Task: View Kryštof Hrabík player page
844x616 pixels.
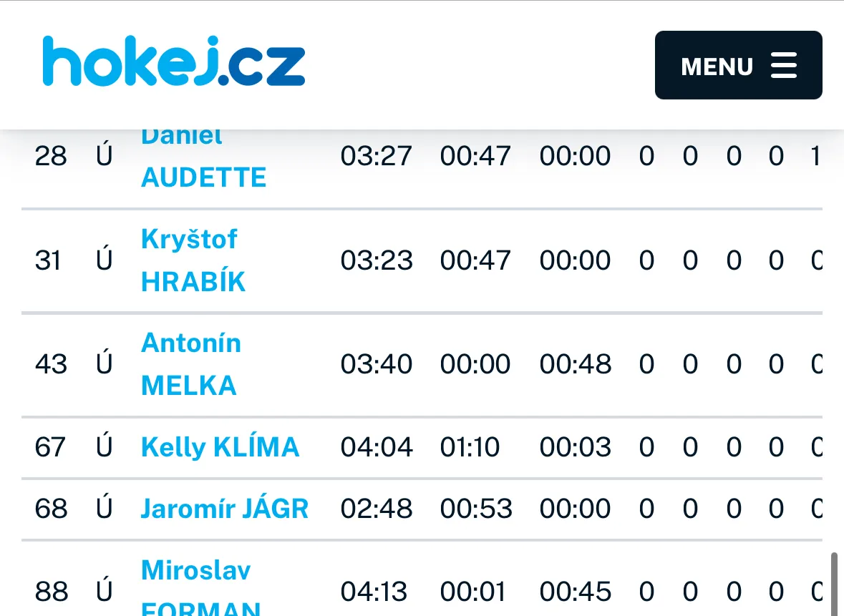Action: [x=193, y=260]
